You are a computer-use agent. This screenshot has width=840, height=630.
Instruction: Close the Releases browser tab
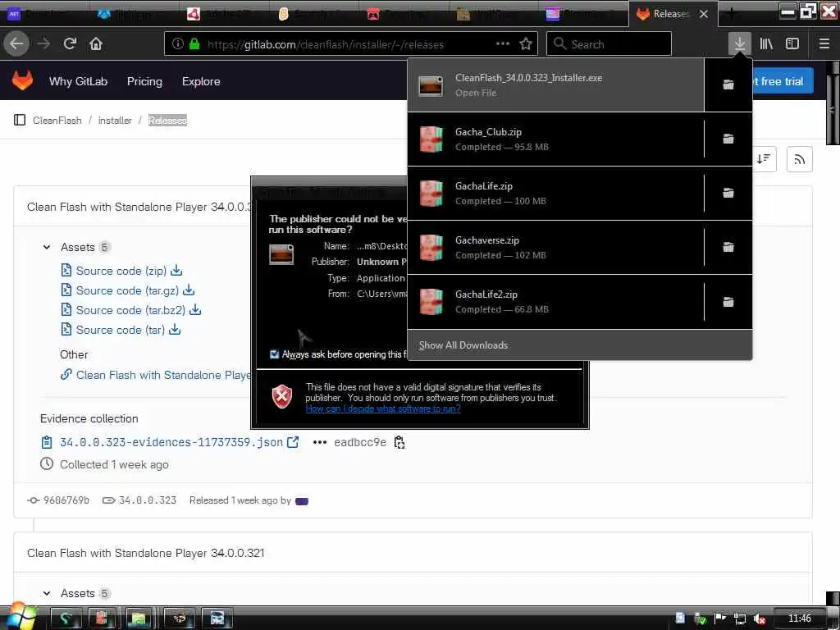click(x=704, y=14)
